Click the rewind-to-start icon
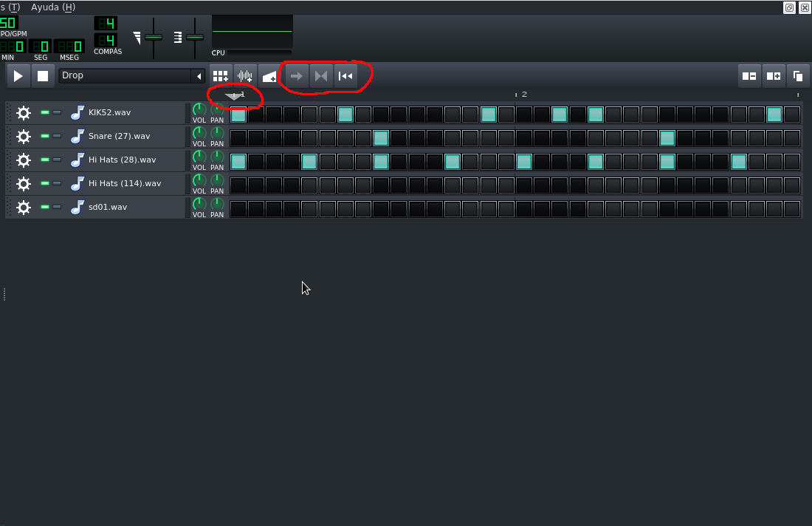The image size is (812, 526). pos(345,75)
